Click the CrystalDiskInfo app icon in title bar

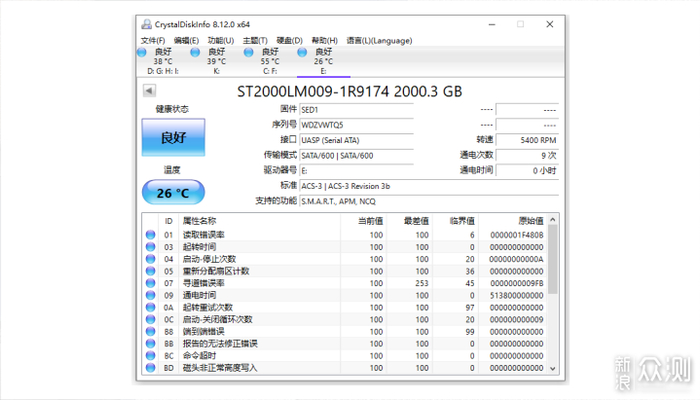pos(146,23)
